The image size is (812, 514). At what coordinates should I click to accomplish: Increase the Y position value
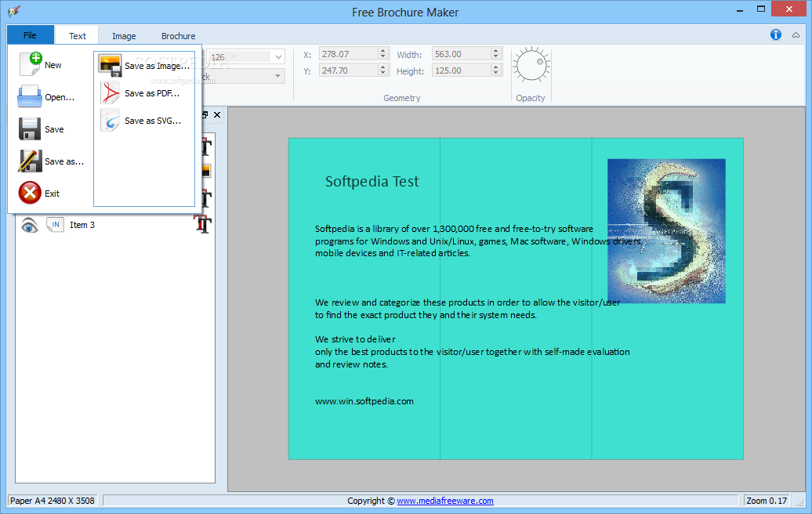point(382,67)
